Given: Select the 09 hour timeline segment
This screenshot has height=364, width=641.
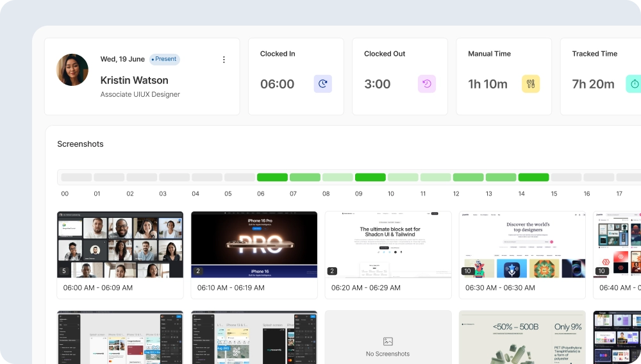Looking at the screenshot, I should point(370,178).
